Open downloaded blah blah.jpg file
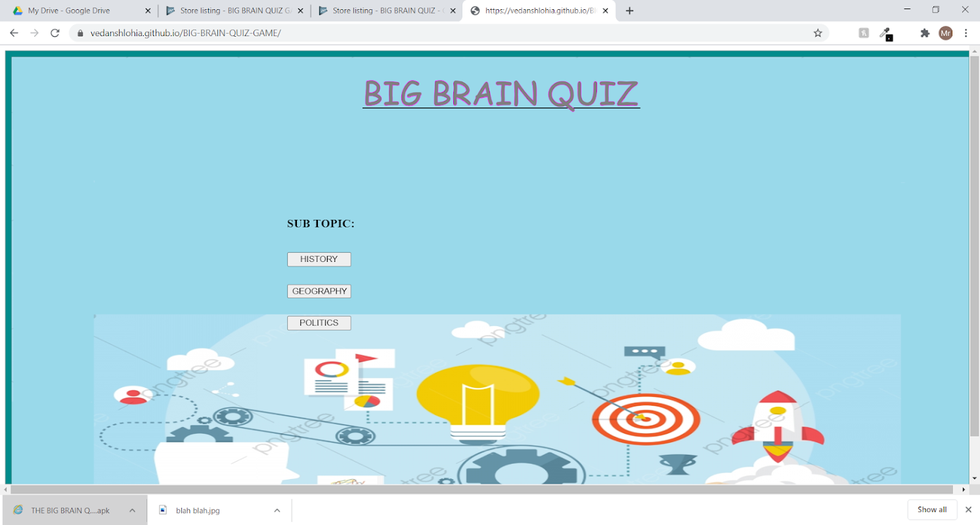Screen dimensions: 980x525 click(x=198, y=510)
